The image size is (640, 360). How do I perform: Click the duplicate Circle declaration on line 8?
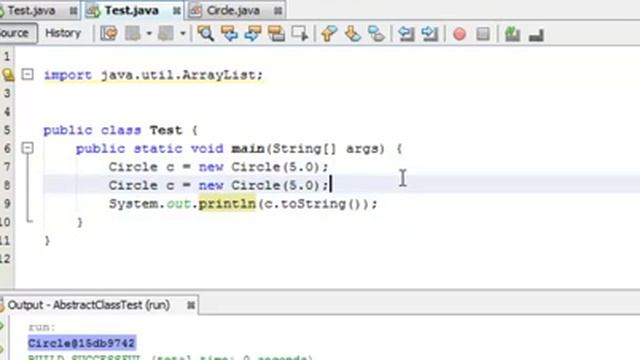[218, 185]
